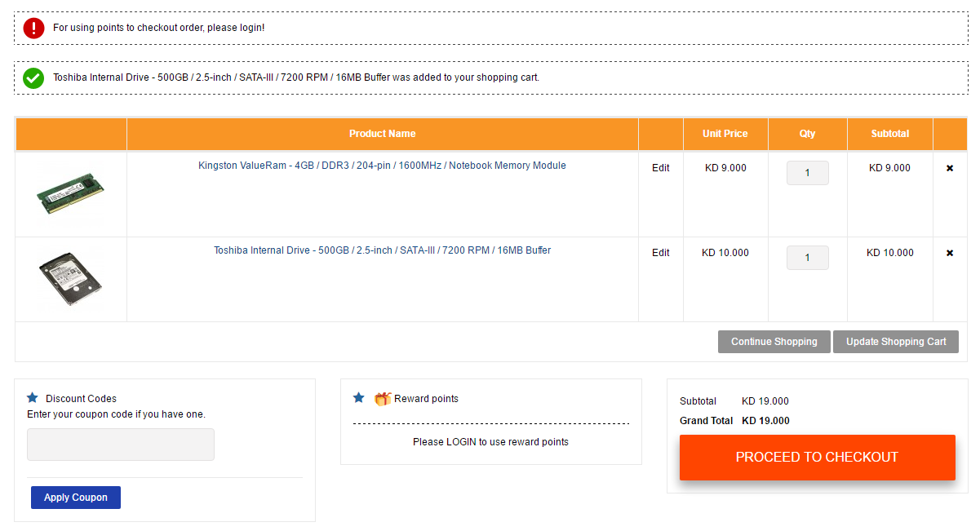Click the star icon beside Discount Codes
Image resolution: width=980 pixels, height=531 pixels.
(33, 398)
